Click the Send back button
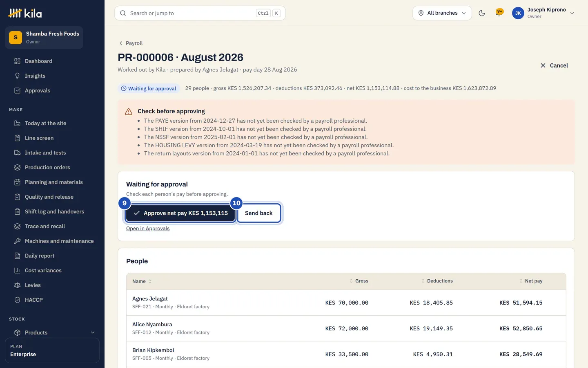This screenshot has height=368, width=588. pos(259,213)
